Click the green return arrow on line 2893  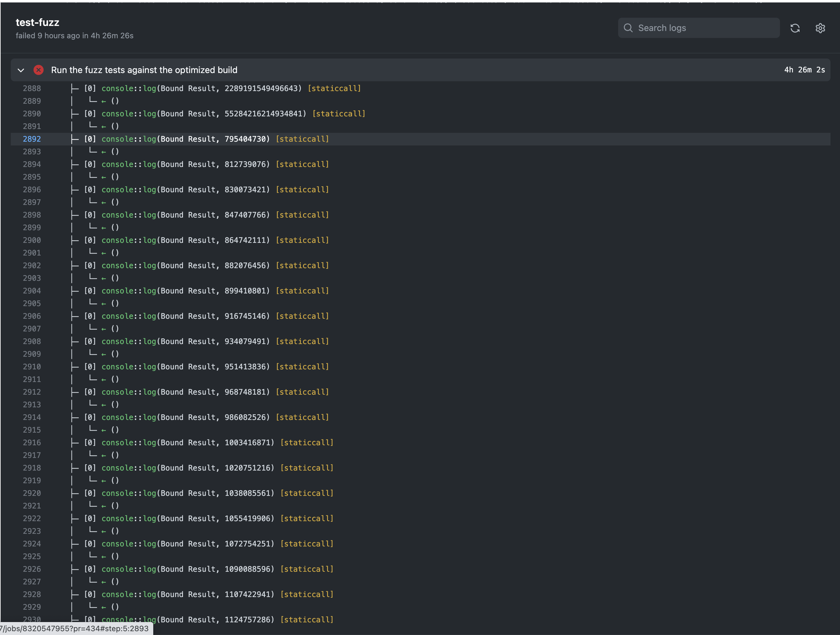pyautogui.click(x=103, y=151)
